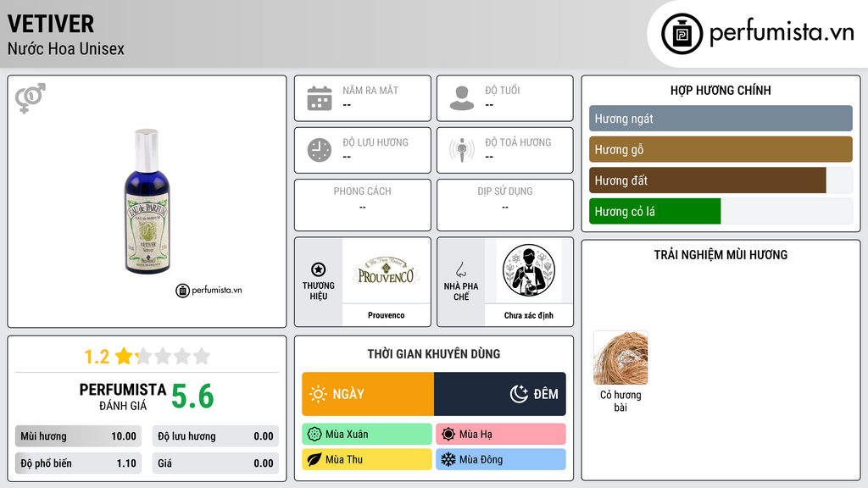Click the perfumista.vn site name text

pos(782,32)
